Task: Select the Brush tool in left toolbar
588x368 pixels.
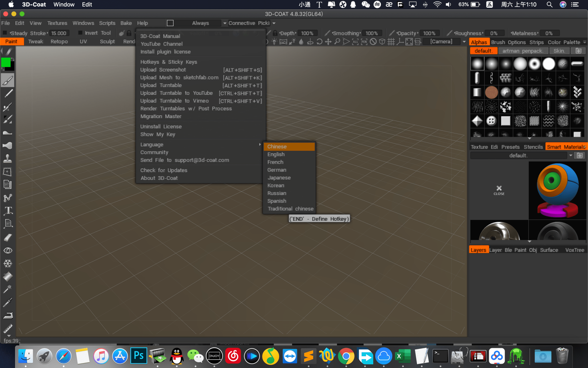Action: tap(8, 80)
